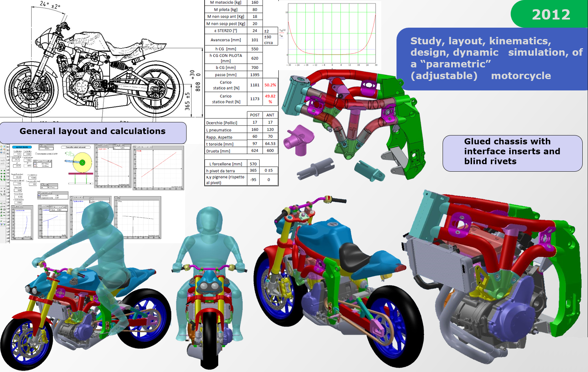Viewport: 588px width, 372px height.
Task: Click the green 2012 year badge
Action: [x=549, y=14]
